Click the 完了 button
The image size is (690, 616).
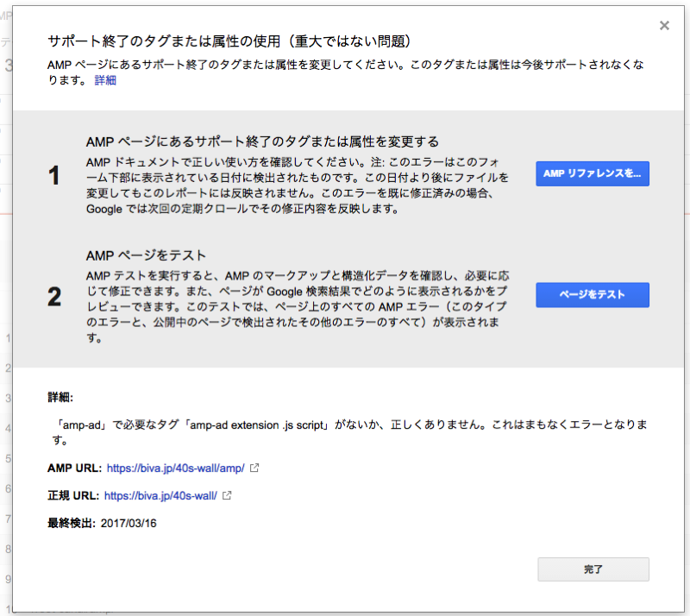593,569
